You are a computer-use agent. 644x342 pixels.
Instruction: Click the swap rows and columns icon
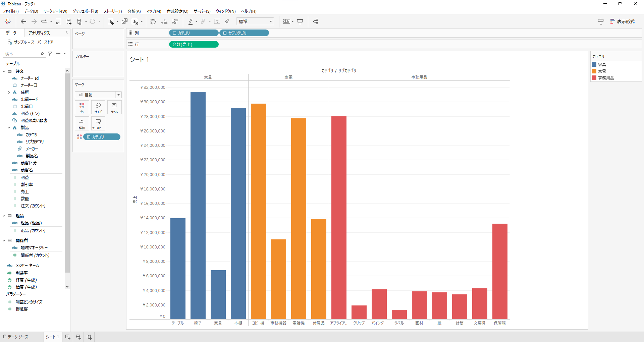(153, 21)
